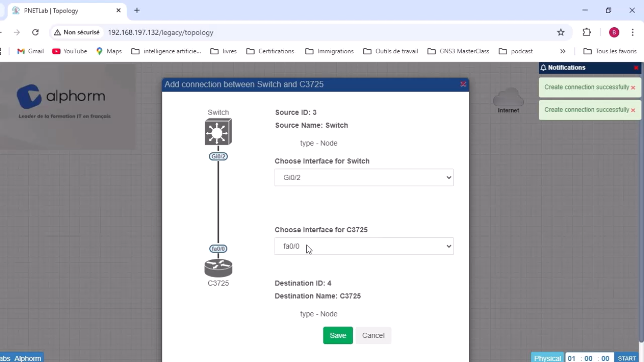Dismiss the second connection success notification

pos(633,110)
